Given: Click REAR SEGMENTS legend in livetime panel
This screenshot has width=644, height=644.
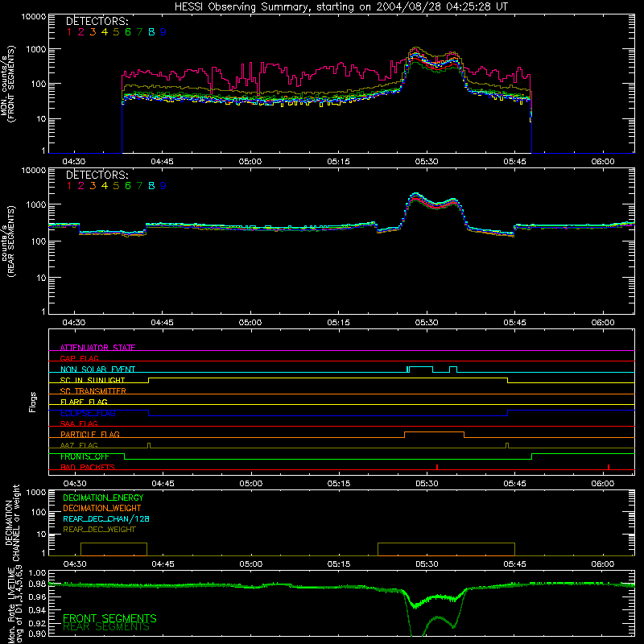Looking at the screenshot, I should (x=106, y=627).
